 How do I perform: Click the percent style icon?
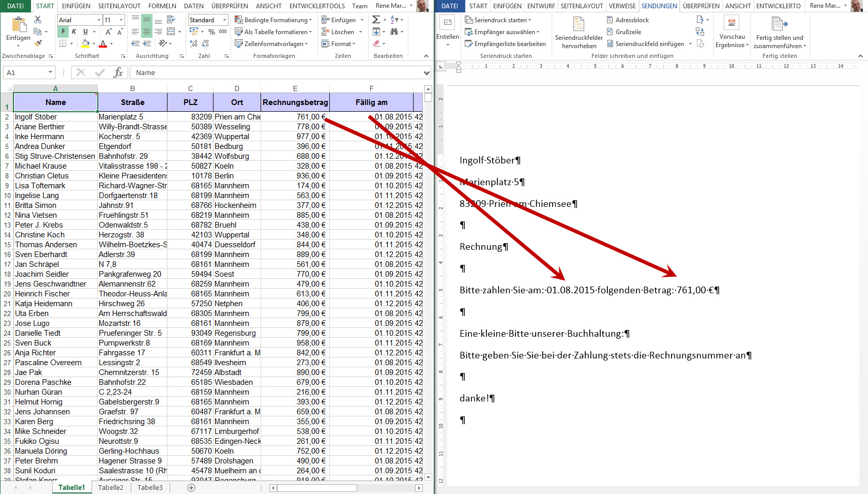point(211,32)
